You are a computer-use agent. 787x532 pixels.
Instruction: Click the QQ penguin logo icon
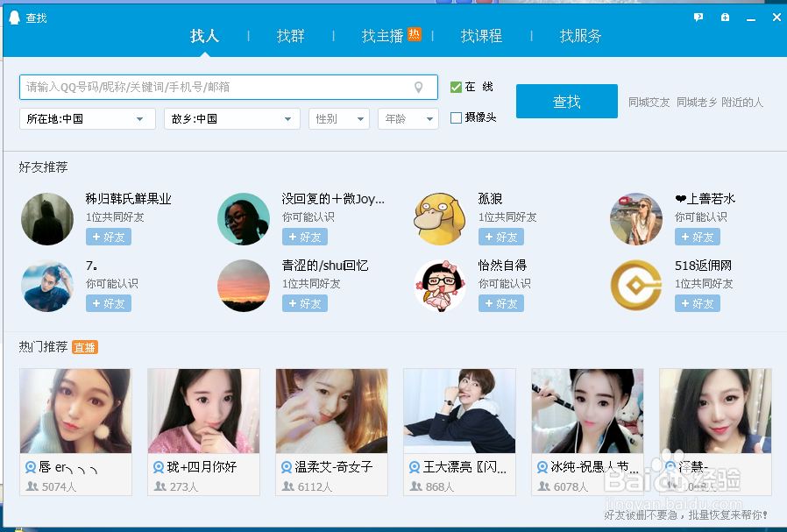point(15,18)
